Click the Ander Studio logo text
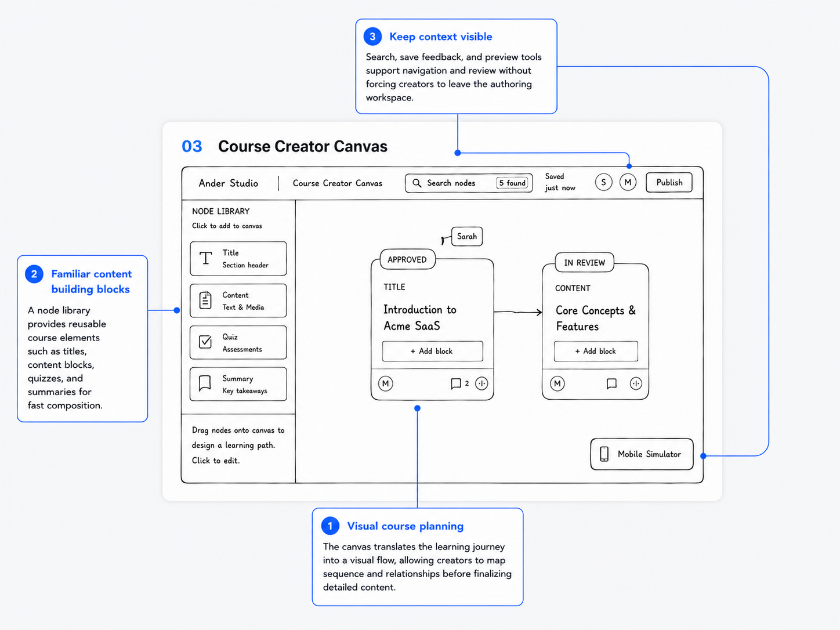Image resolution: width=840 pixels, height=630 pixels. pos(229,183)
